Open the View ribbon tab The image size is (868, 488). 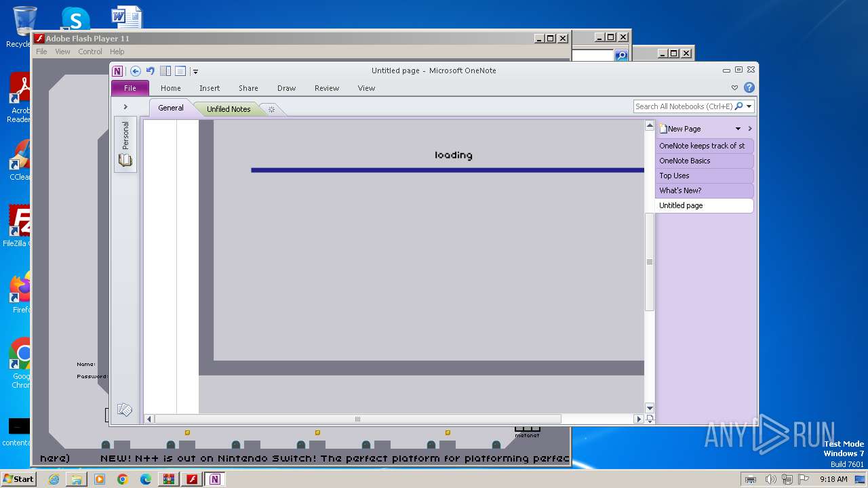tap(366, 88)
